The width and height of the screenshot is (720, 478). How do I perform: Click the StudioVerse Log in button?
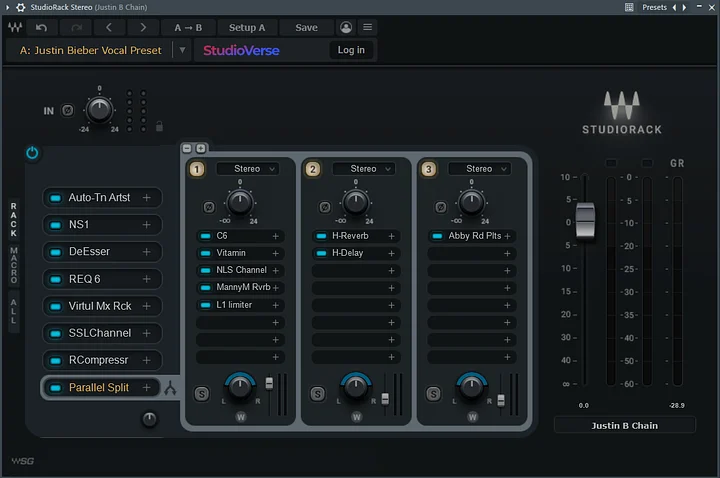pos(351,50)
